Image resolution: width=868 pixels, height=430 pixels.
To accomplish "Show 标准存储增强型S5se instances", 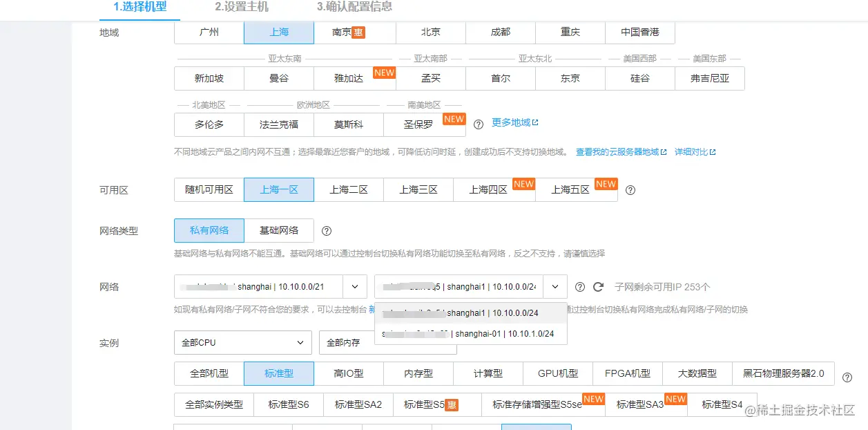I will coord(543,404).
